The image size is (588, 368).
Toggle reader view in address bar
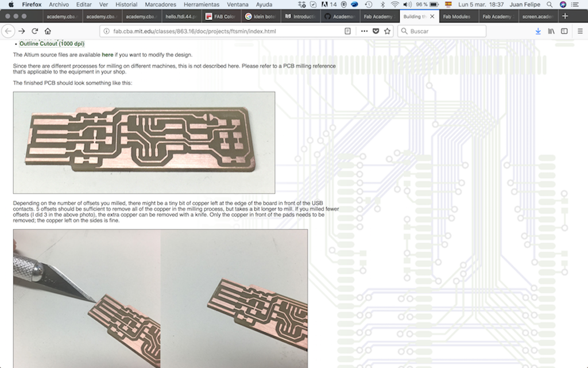[x=347, y=31]
